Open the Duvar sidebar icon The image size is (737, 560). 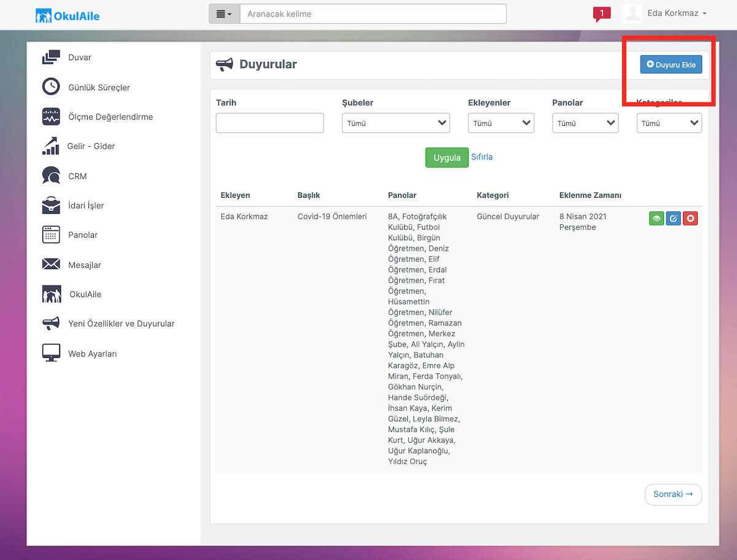click(x=51, y=57)
